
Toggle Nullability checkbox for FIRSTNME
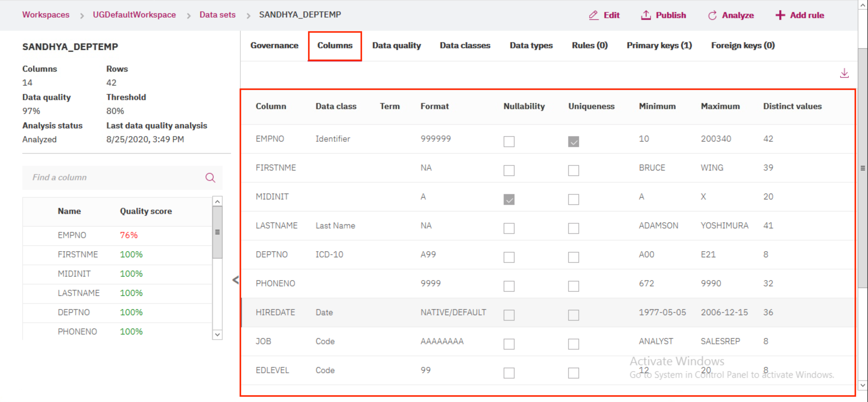[x=509, y=170]
